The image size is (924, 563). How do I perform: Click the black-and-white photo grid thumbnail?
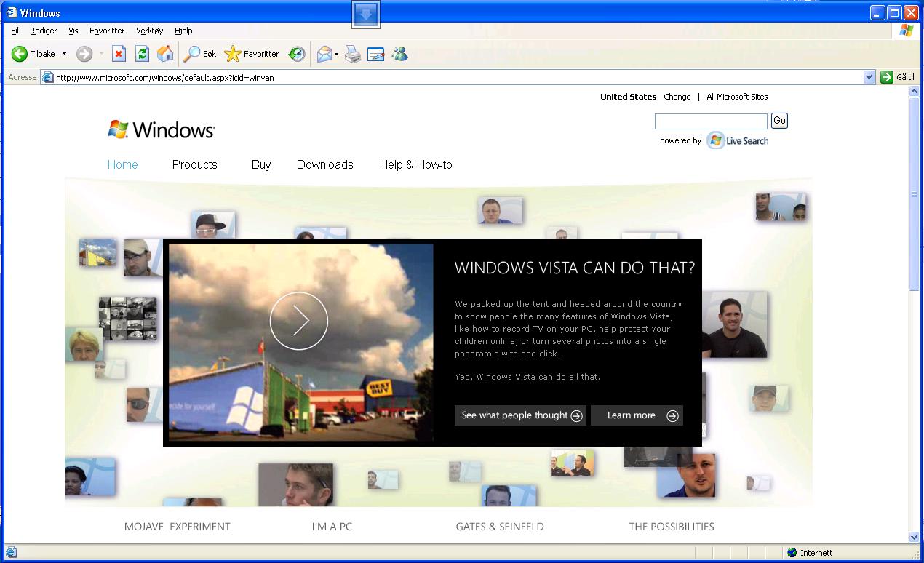click(x=128, y=319)
